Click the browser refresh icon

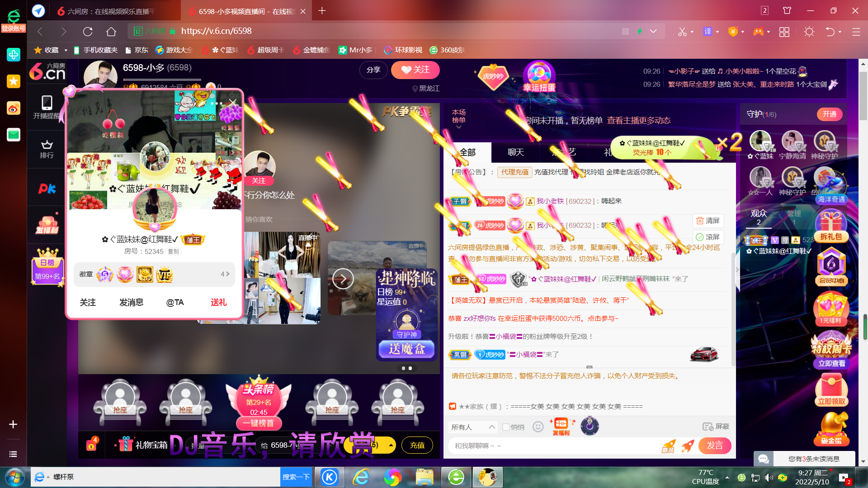[88, 31]
